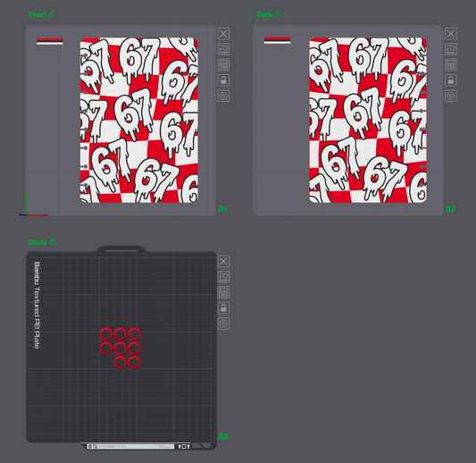Edit the Discs plate name
This screenshot has width=476, height=463.
click(53, 241)
